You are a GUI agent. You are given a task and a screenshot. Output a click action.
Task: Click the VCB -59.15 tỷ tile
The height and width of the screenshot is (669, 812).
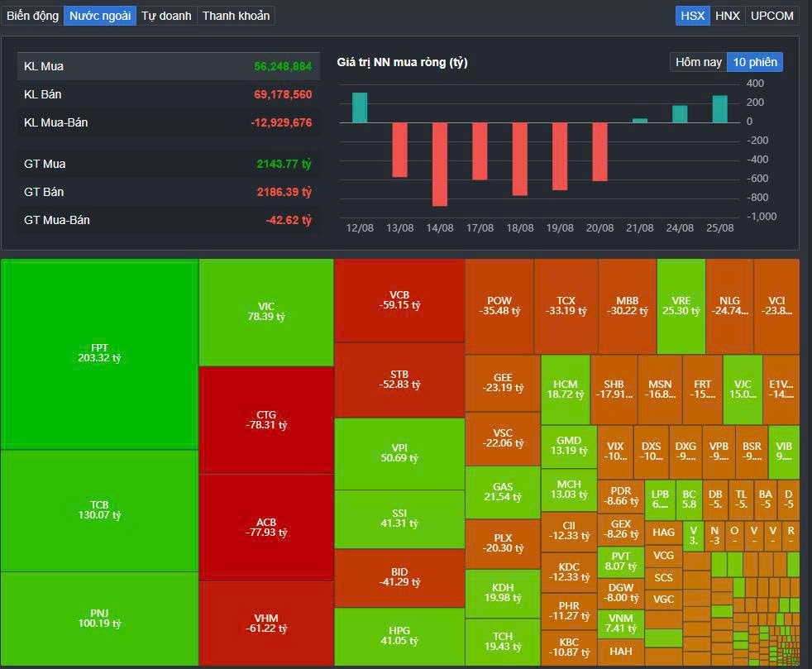tap(399, 300)
